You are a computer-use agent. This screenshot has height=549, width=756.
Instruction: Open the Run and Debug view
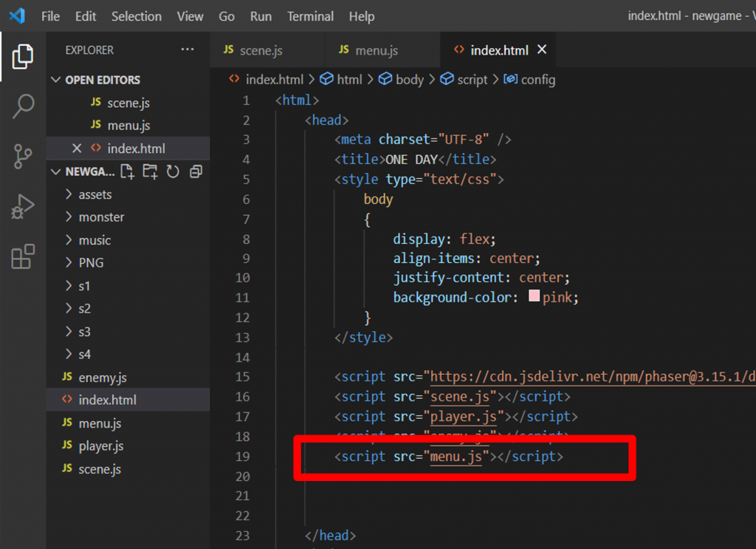(23, 206)
